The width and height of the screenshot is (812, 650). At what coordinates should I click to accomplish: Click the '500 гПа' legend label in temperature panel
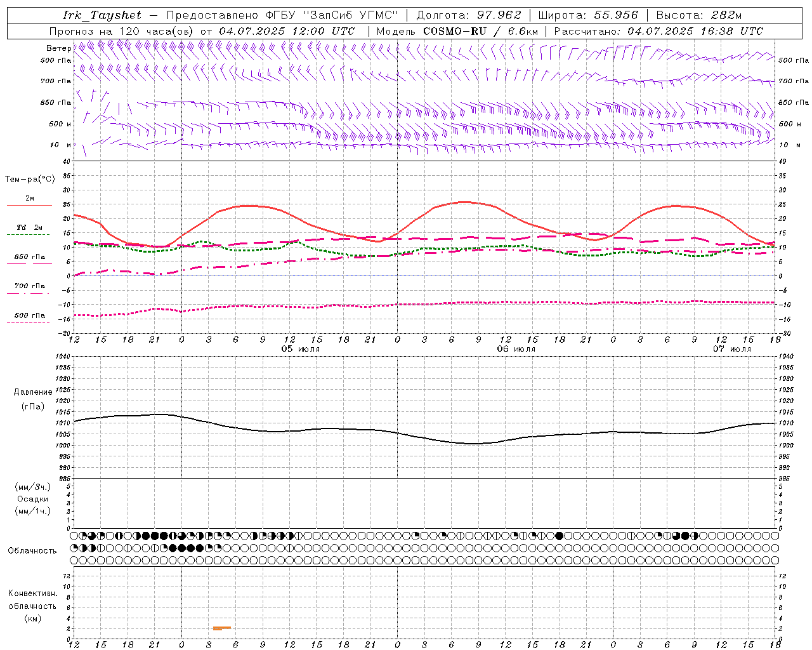pos(30,315)
